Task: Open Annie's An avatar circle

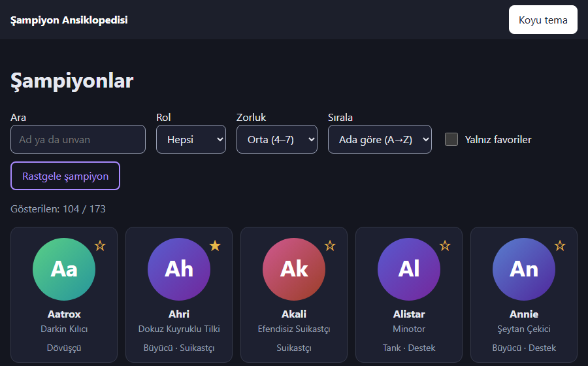Action: click(524, 269)
